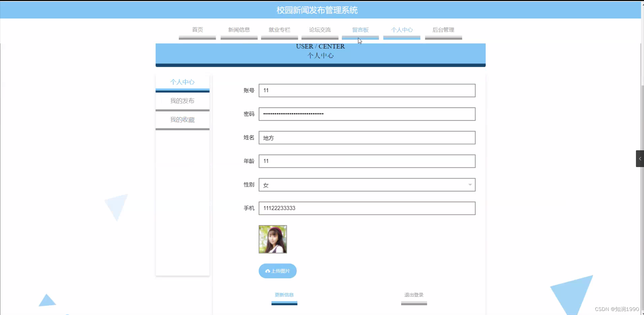644x315 pixels.
Task: Click the 账号 account input field
Action: tap(367, 90)
